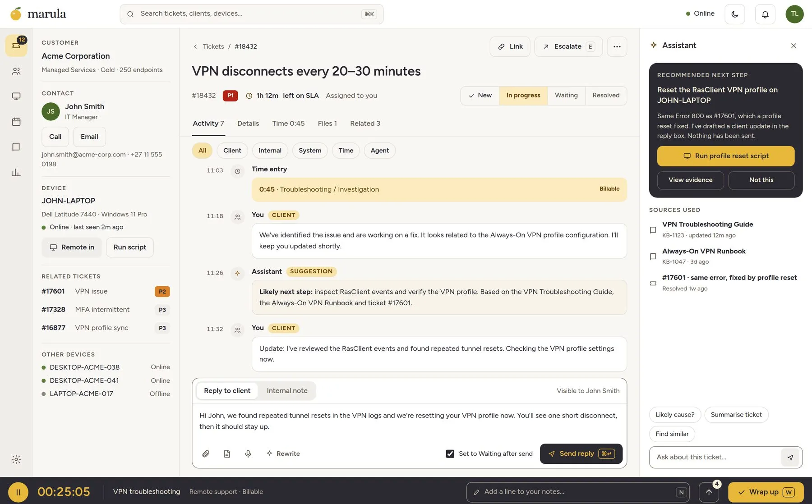Open the reports chart sidebar icon

click(16, 173)
